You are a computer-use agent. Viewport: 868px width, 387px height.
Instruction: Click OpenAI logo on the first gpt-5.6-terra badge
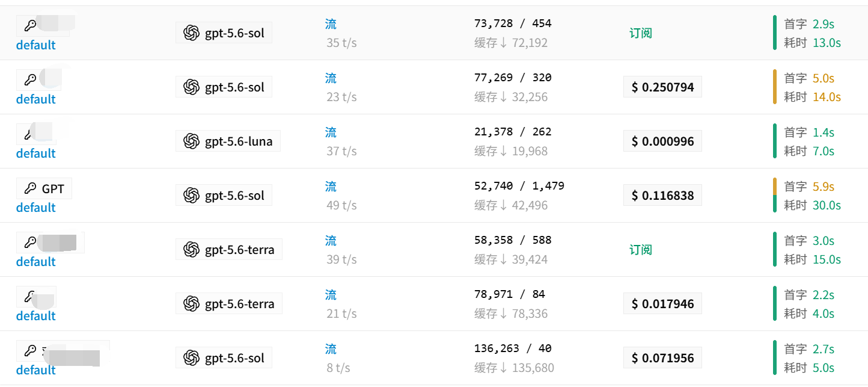pyautogui.click(x=191, y=250)
